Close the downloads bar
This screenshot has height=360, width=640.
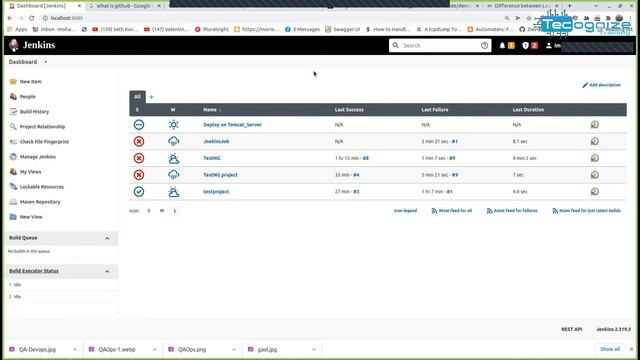(631, 349)
